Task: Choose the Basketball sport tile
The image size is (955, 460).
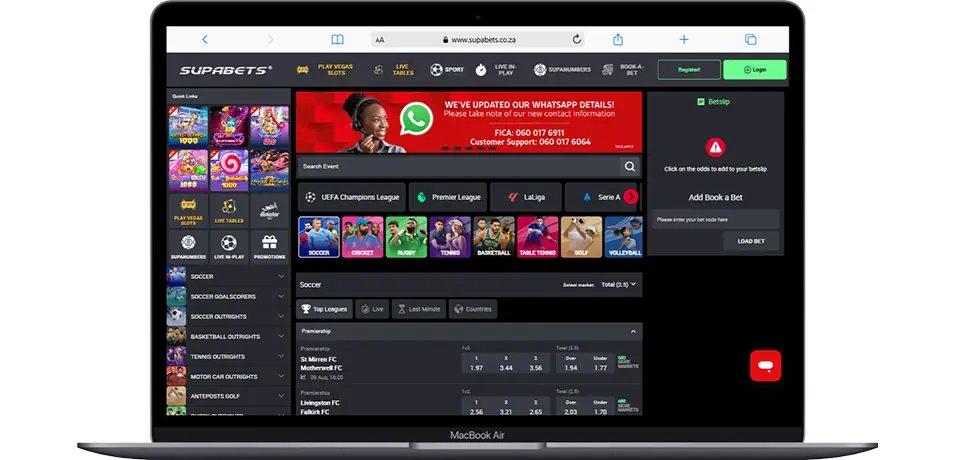Action: [494, 237]
